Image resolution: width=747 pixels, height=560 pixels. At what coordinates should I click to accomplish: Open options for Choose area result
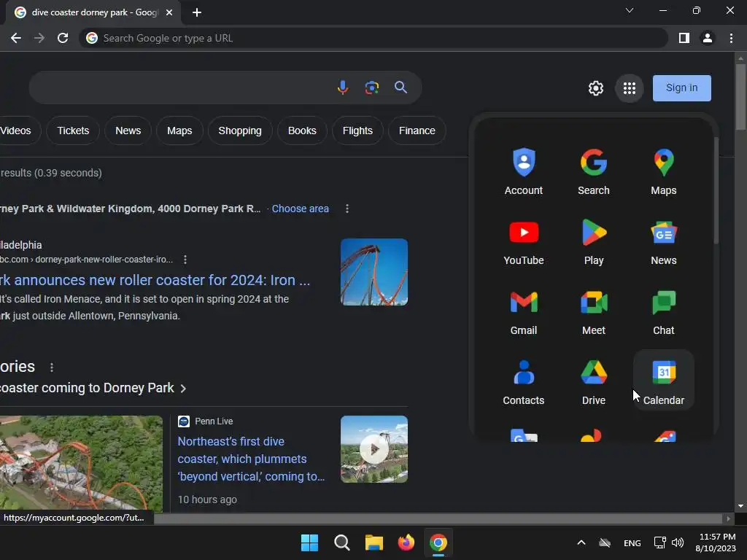[x=347, y=209]
